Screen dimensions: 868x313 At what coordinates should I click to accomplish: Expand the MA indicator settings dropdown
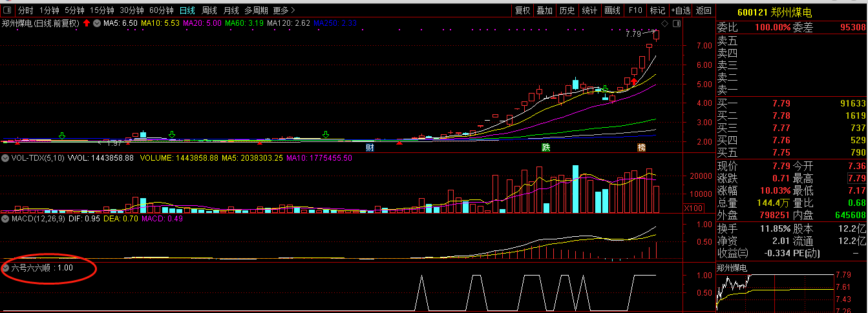coord(97,23)
